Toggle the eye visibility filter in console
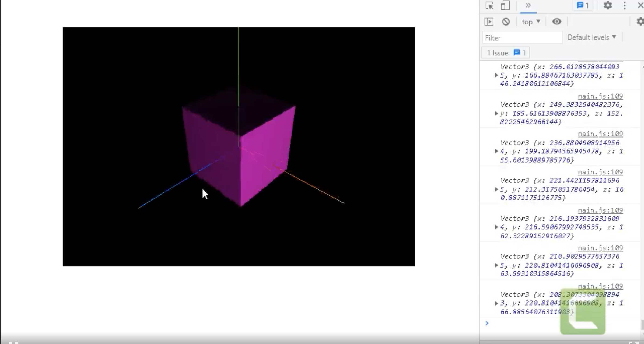The width and height of the screenshot is (644, 344). tap(556, 21)
